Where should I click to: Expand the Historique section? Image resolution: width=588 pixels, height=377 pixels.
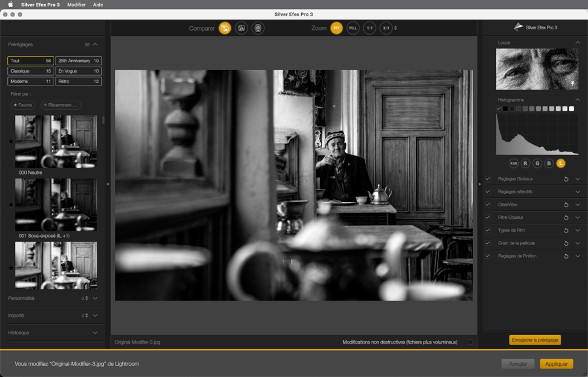pos(95,333)
